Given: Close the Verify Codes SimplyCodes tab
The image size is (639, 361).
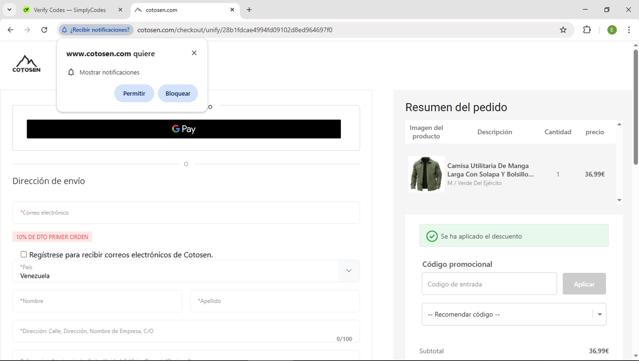Looking at the screenshot, I should tap(120, 10).
